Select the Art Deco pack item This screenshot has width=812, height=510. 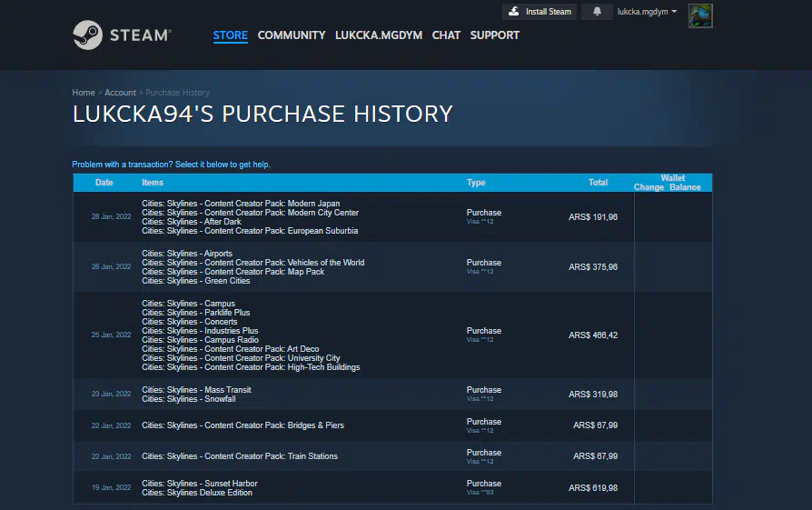point(231,349)
